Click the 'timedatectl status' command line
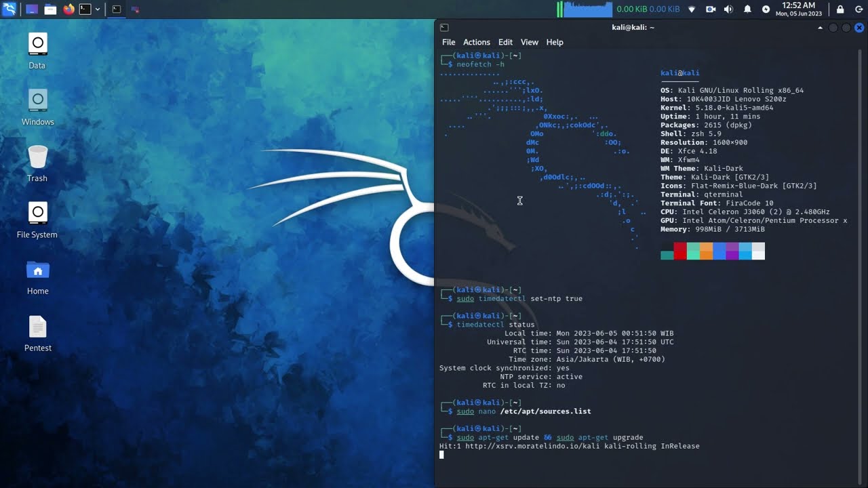868x488 pixels. (496, 325)
